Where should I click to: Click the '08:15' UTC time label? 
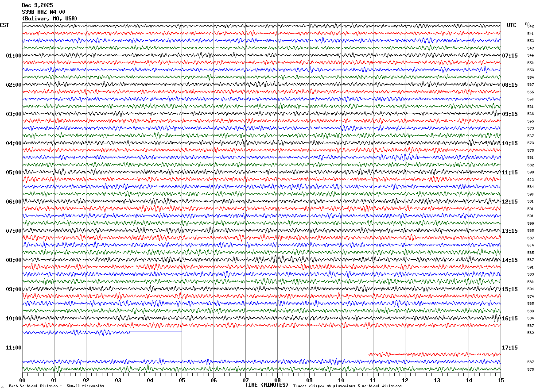point(509,85)
